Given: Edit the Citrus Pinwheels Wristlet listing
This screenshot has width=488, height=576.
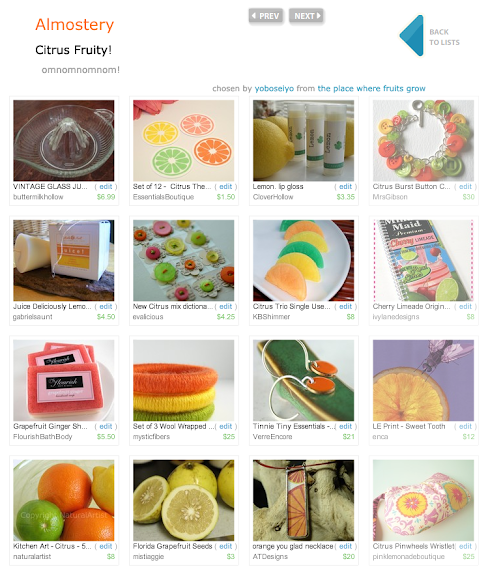Looking at the screenshot, I should [465, 546].
